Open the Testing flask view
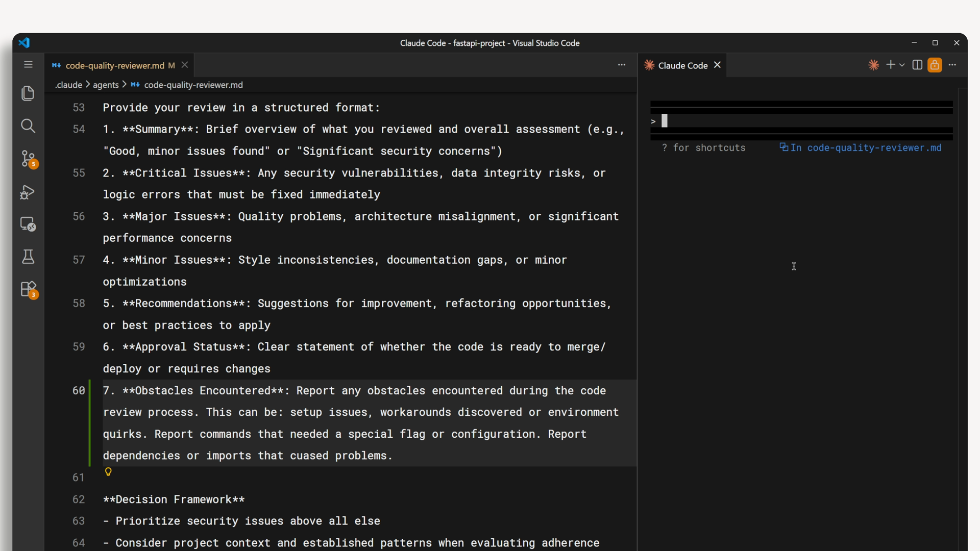Viewport: 980px width, 551px height. coord(28,257)
